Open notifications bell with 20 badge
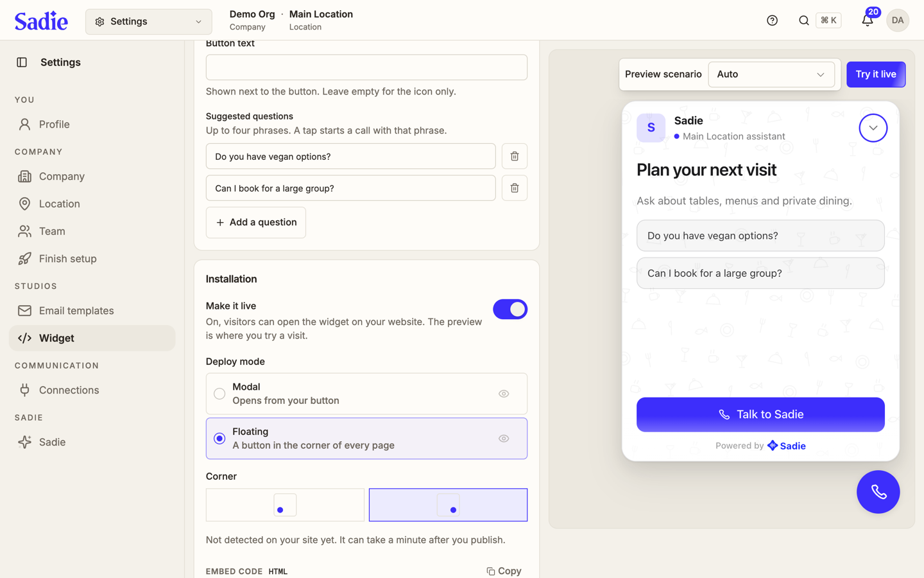 pyautogui.click(x=867, y=21)
